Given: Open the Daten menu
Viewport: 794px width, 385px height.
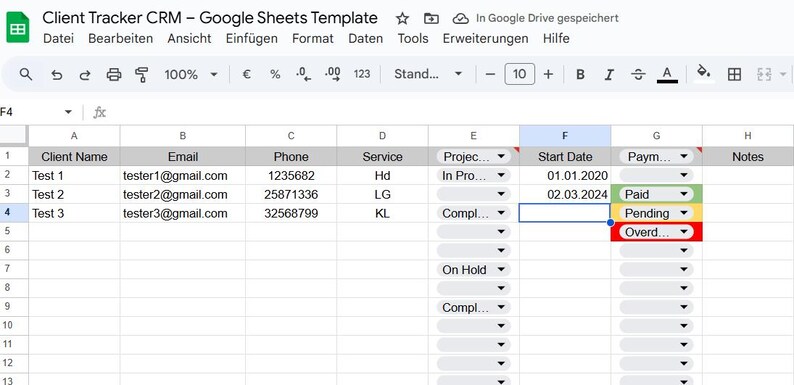Looking at the screenshot, I should [x=366, y=38].
